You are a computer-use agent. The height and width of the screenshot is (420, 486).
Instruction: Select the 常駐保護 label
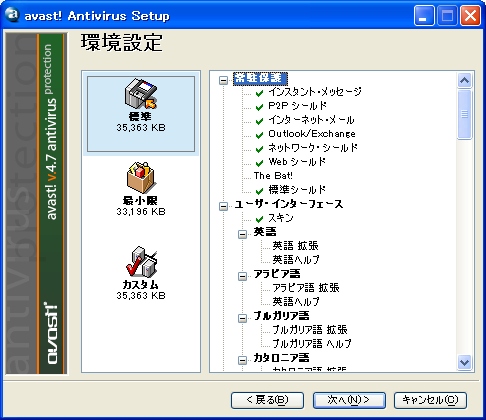click(260, 78)
